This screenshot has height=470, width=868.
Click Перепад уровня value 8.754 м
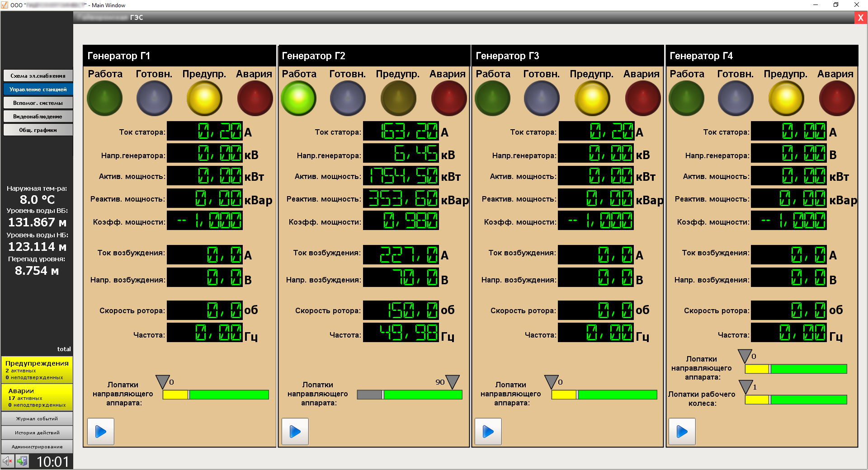[x=37, y=271]
